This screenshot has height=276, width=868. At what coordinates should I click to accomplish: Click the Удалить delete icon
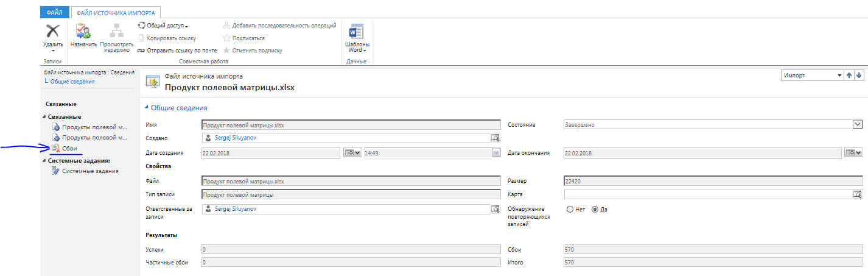[53, 31]
